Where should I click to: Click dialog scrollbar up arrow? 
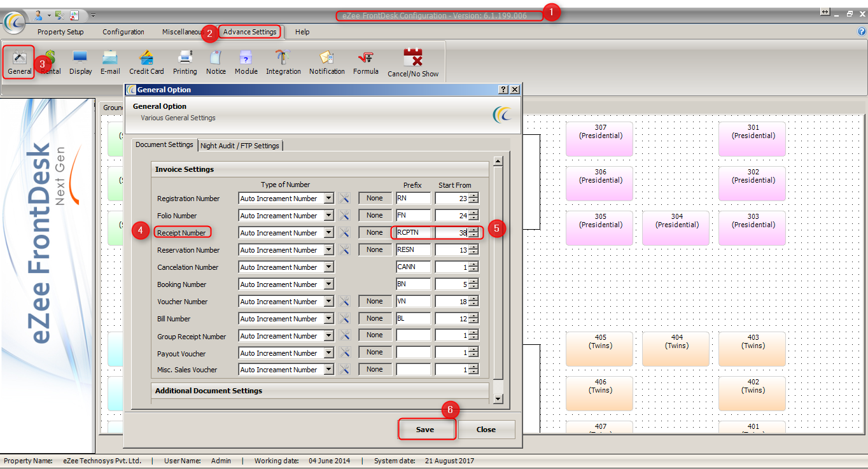[x=498, y=161]
